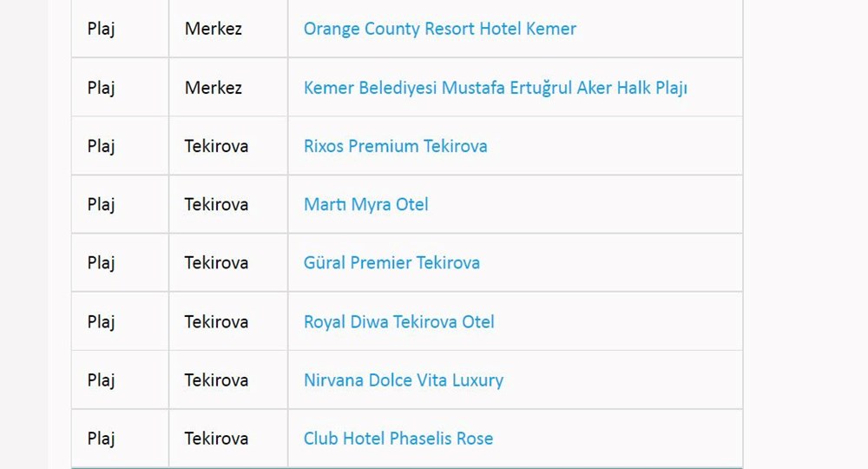Click Plaj cell in Orange County Resort row
Image resolution: width=868 pixels, height=469 pixels.
[x=101, y=29]
